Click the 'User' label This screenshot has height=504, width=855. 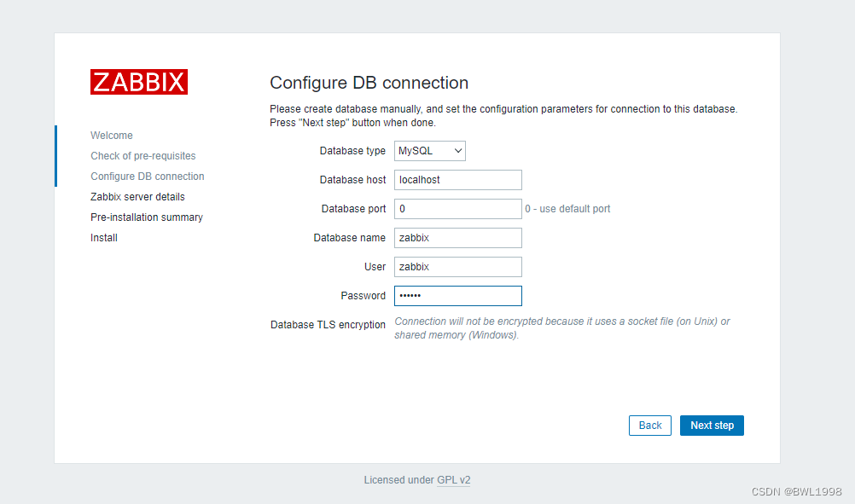click(x=375, y=267)
